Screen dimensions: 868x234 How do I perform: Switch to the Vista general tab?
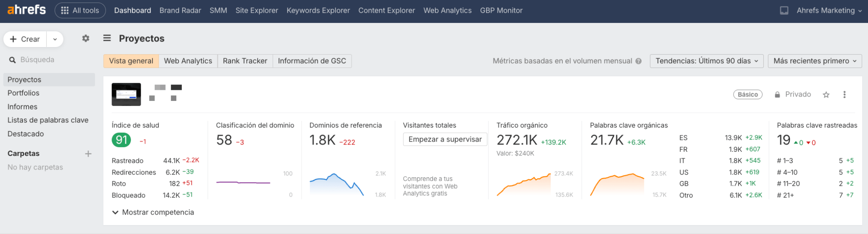point(131,61)
